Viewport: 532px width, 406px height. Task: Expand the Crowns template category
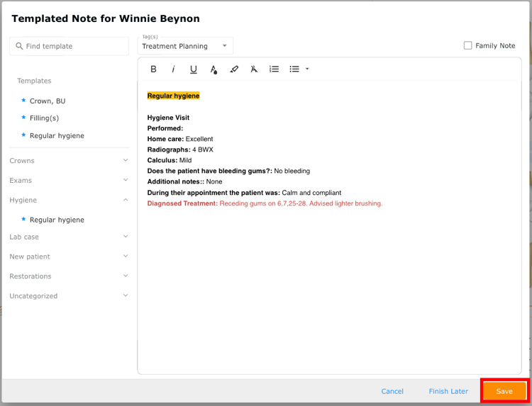[x=69, y=161]
